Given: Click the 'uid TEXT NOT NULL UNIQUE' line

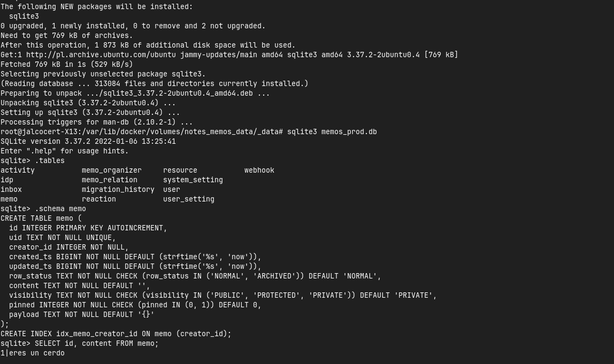Looking at the screenshot, I should [x=62, y=237].
